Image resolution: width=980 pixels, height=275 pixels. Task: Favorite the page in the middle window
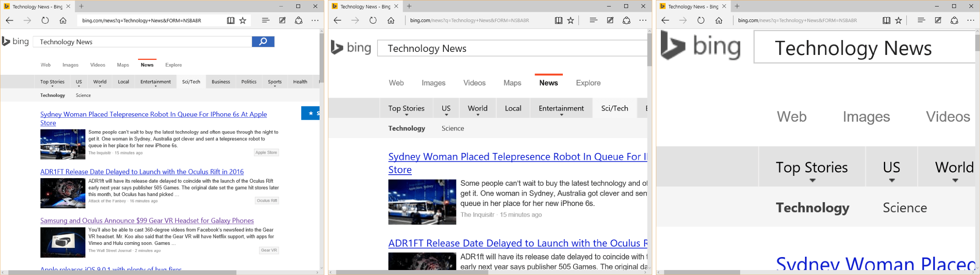571,21
